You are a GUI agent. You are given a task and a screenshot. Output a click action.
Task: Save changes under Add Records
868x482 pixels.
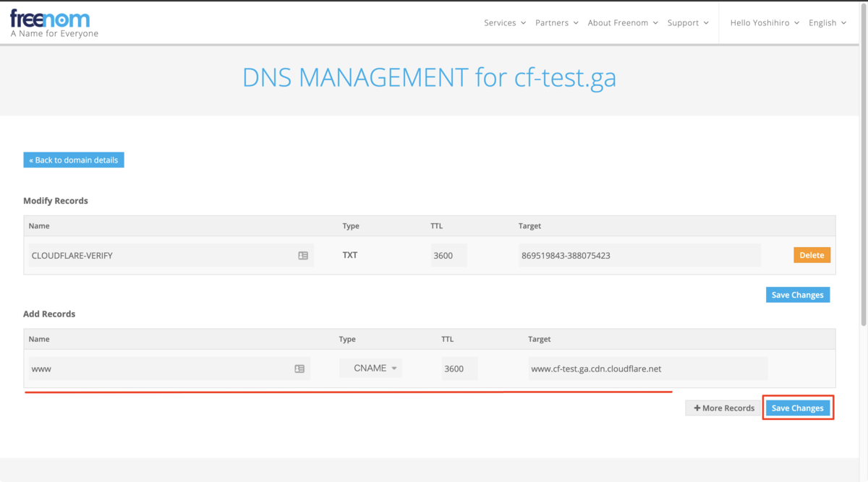coord(798,408)
